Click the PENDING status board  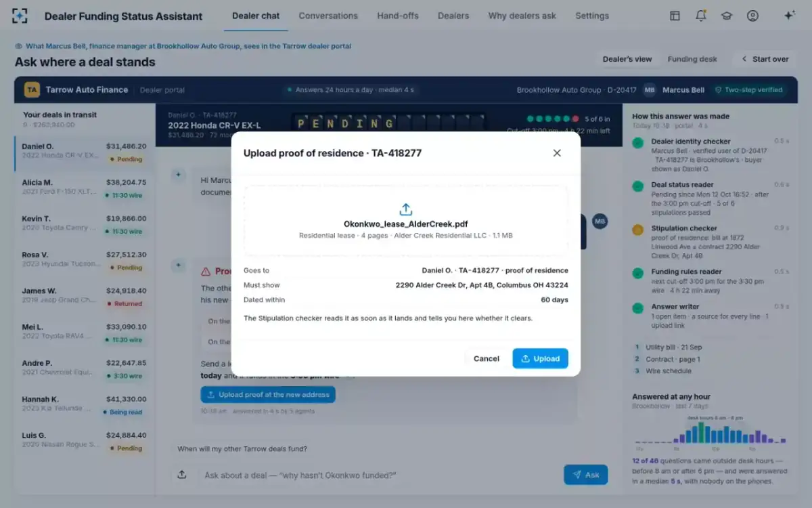pyautogui.click(x=390, y=123)
